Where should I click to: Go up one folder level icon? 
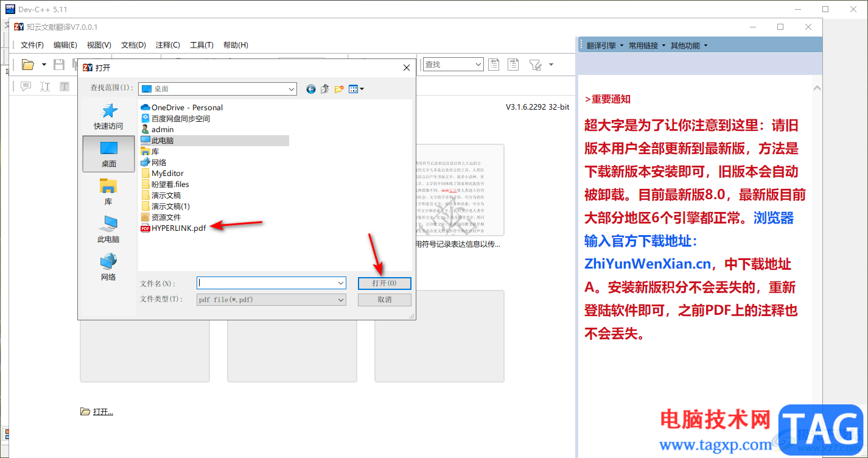click(325, 89)
